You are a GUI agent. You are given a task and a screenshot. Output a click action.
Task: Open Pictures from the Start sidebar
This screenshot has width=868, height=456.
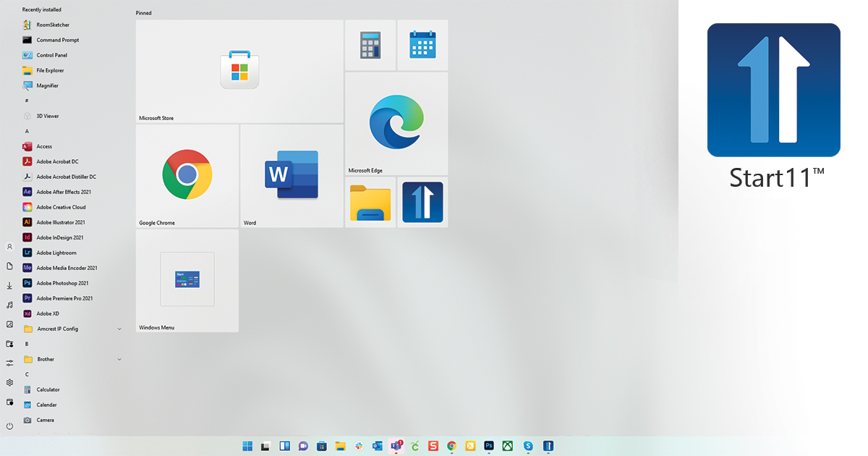9,324
